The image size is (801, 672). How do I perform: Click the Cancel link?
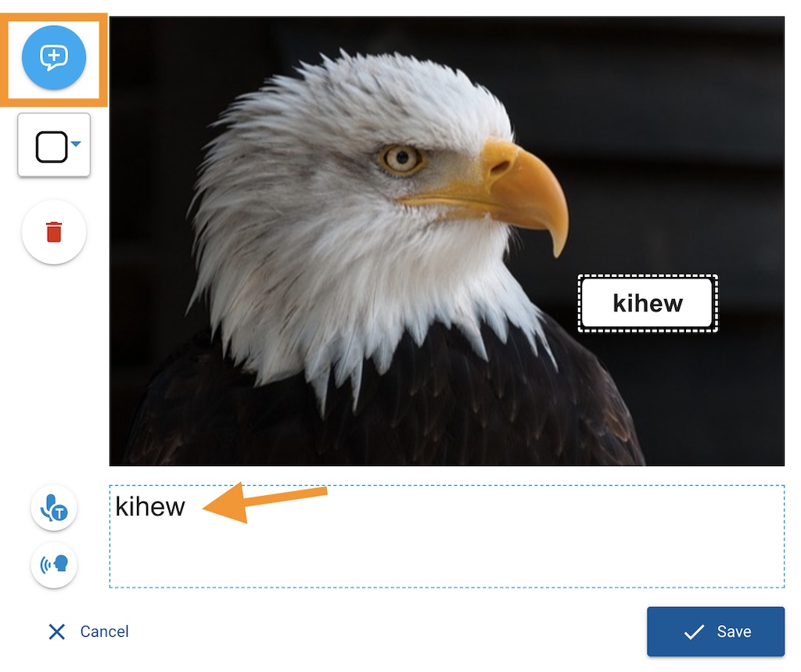tap(104, 631)
